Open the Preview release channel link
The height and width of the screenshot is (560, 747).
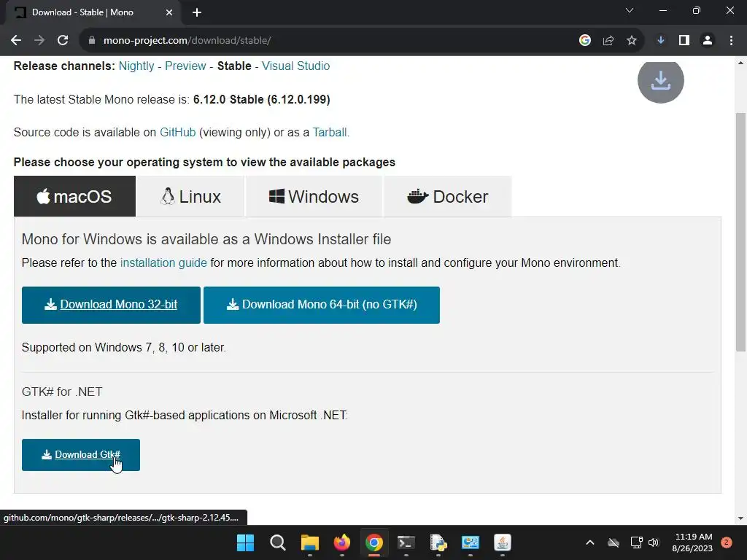(x=185, y=66)
